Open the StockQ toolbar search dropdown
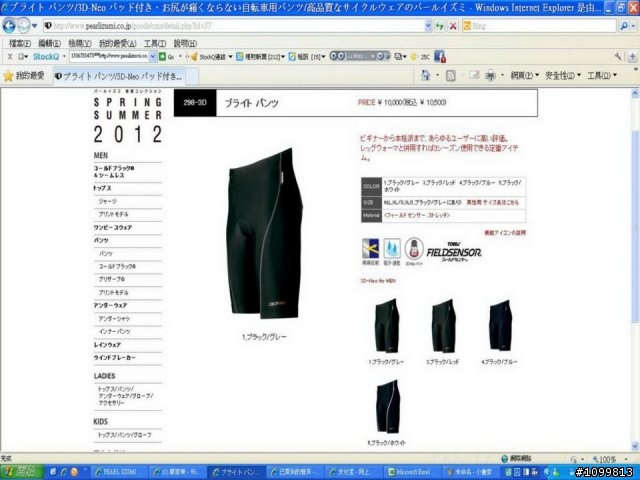Screen dimensions: 640x480 click(153, 56)
